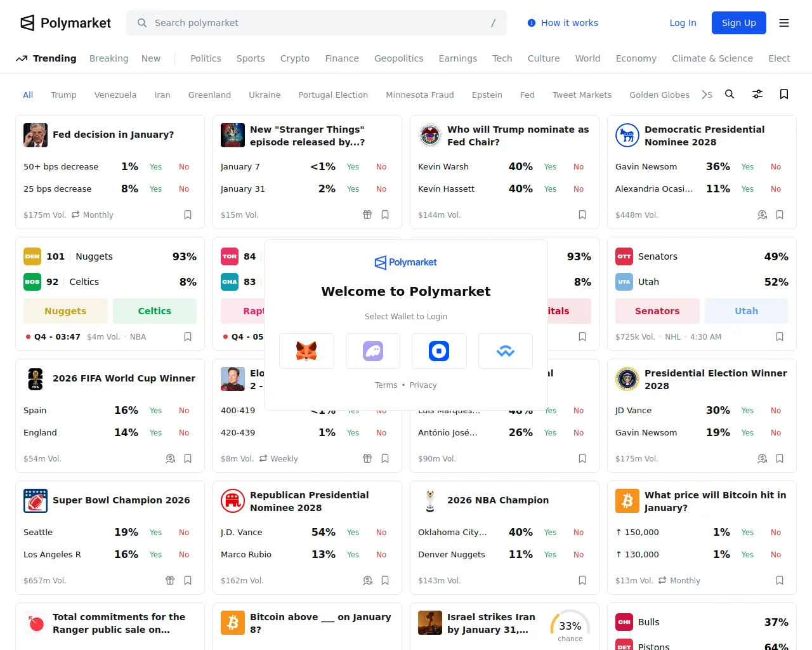This screenshot has height=650, width=812.
Task: Bookmark the Super Bowl Champion 2026 market
Action: [188, 580]
